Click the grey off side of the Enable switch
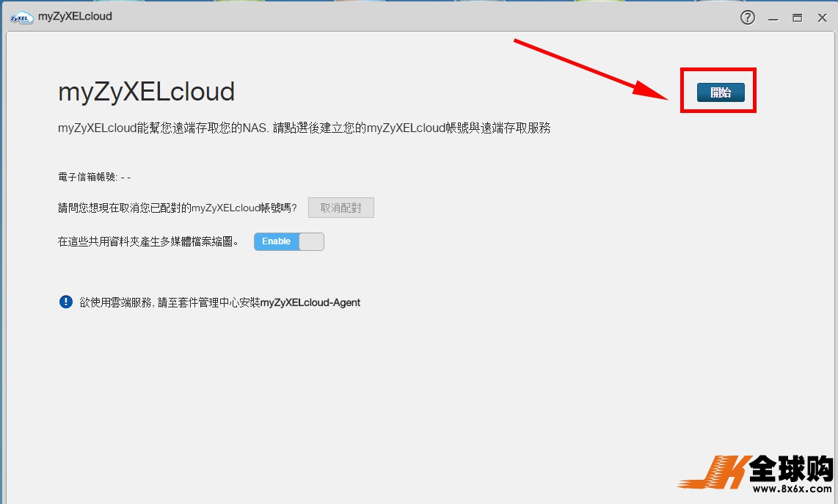 pyautogui.click(x=311, y=241)
